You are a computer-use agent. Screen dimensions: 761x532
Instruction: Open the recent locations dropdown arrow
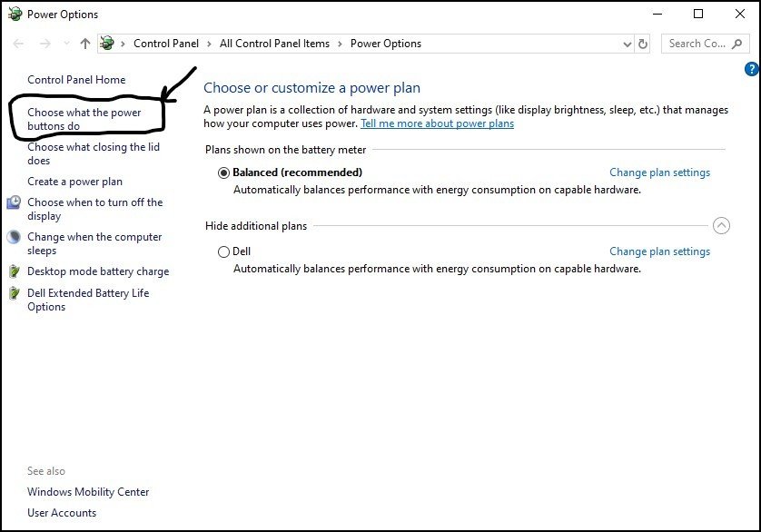pos(66,44)
